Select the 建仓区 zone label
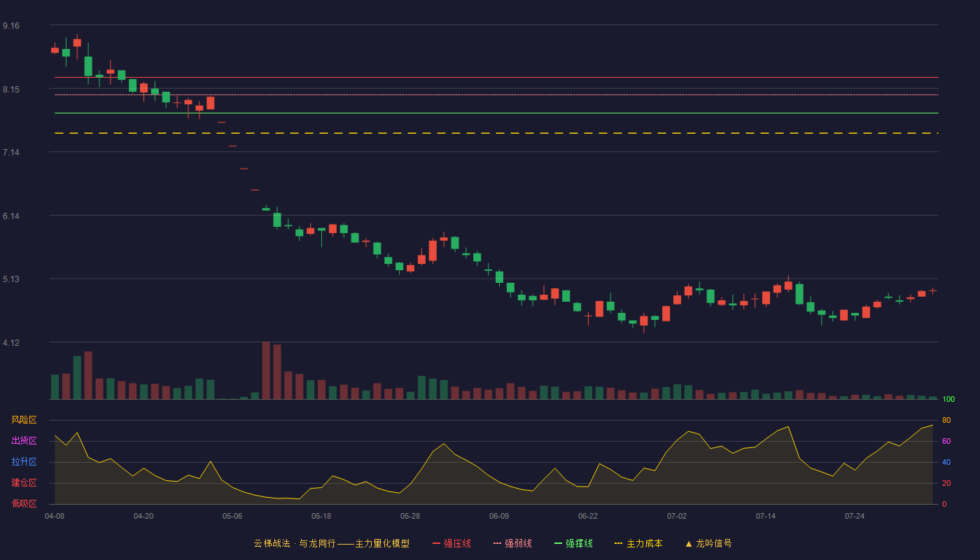The image size is (980, 560). (x=24, y=483)
